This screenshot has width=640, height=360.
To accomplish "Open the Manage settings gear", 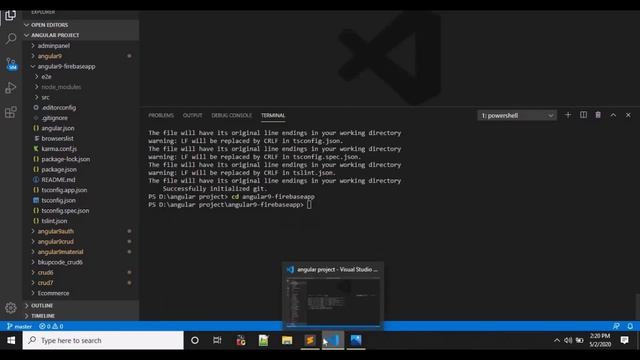I will [x=11, y=307].
